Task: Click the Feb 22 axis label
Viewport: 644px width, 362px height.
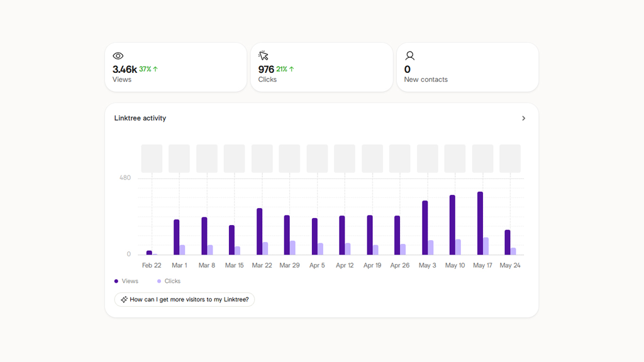Action: 152,266
